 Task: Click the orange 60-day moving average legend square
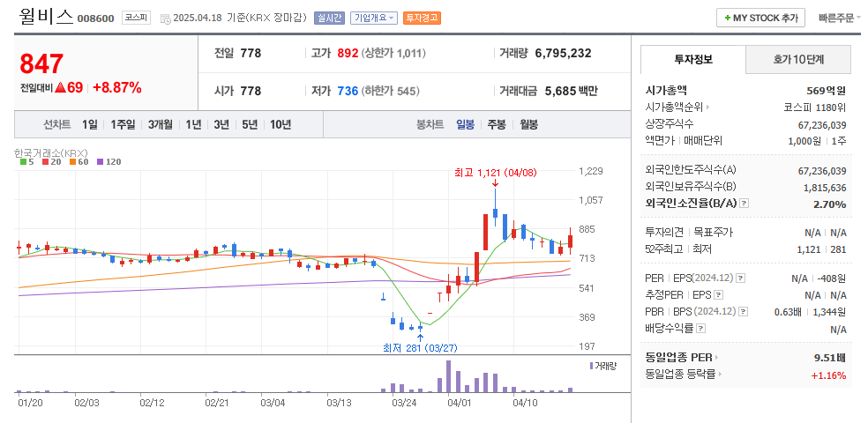(72, 162)
